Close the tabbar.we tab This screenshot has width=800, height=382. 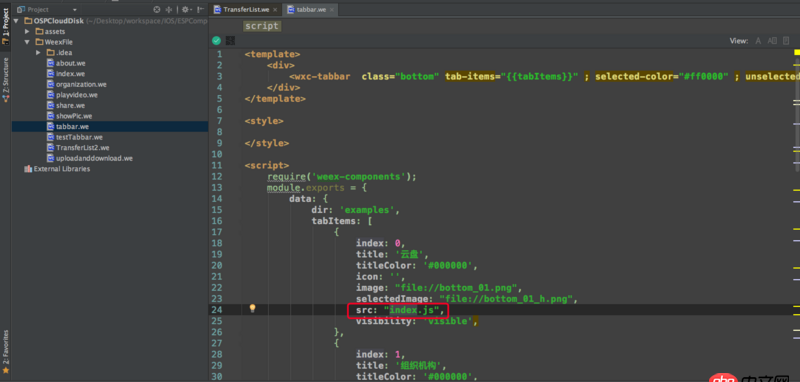(x=332, y=10)
